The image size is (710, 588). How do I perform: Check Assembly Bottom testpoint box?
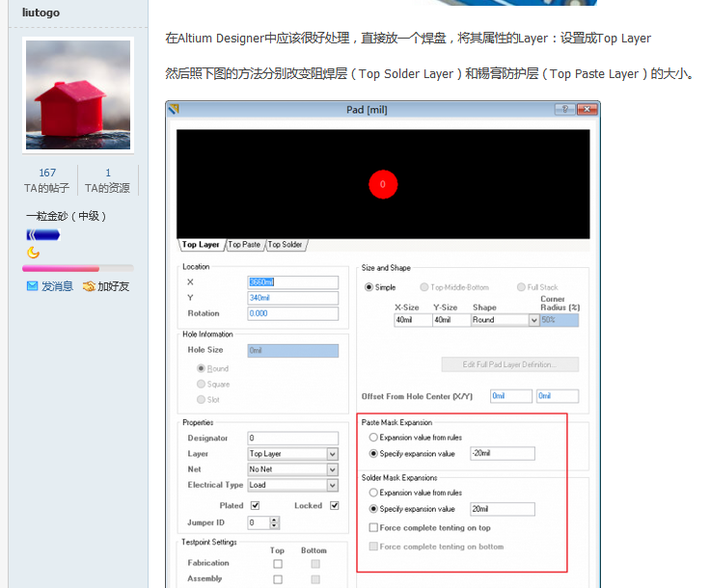[x=315, y=579]
